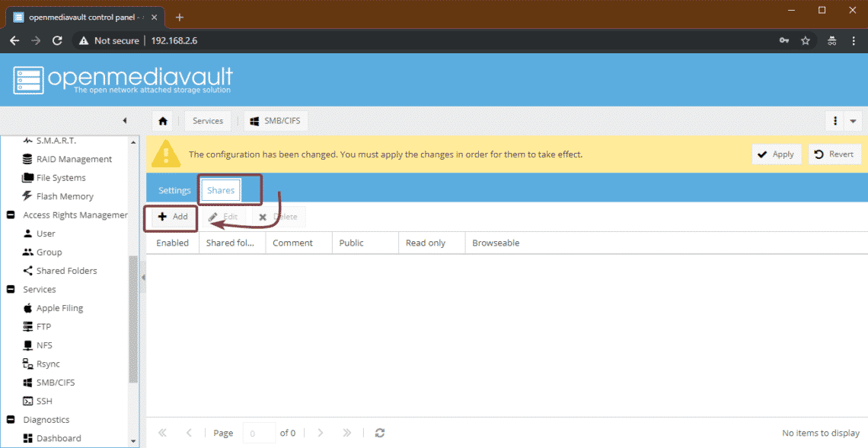Open a new browser tab
Viewport: 868px width, 448px height.
point(180,17)
